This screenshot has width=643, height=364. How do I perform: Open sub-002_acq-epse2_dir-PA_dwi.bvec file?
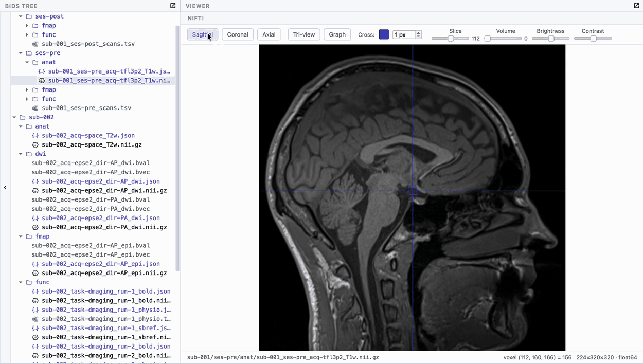click(x=91, y=209)
